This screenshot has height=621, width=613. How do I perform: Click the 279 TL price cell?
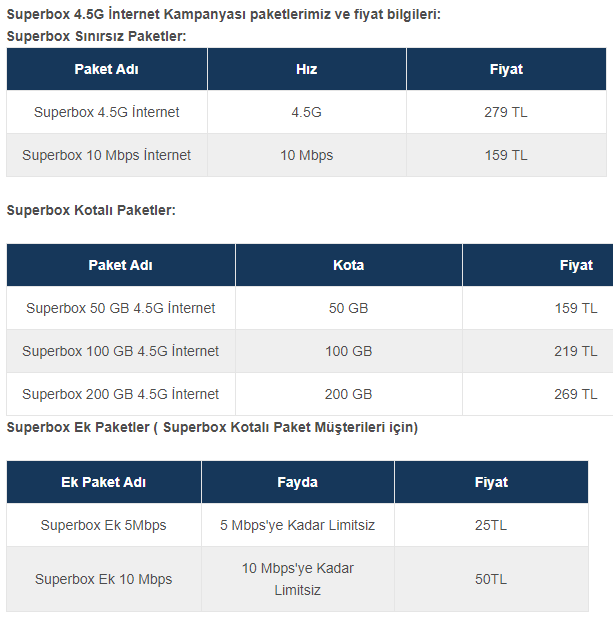click(x=506, y=112)
